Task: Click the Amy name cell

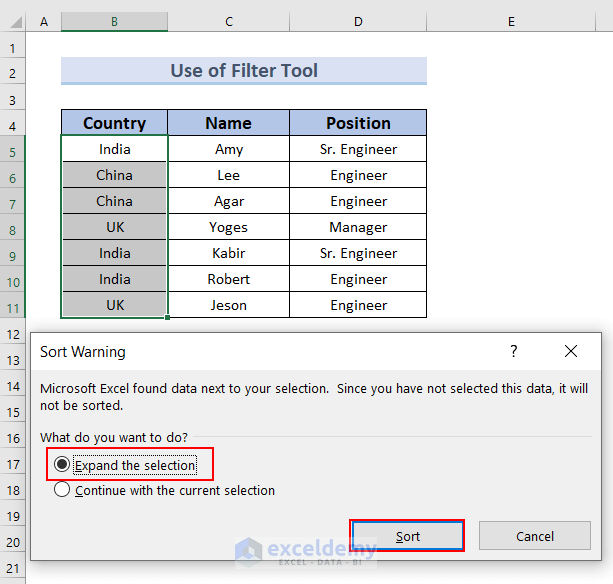Action: 229,149
